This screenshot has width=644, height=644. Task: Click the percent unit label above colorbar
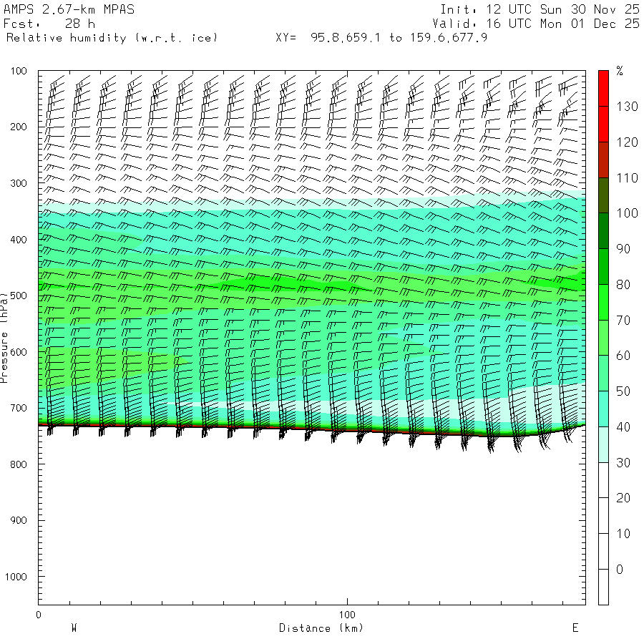tap(620, 71)
